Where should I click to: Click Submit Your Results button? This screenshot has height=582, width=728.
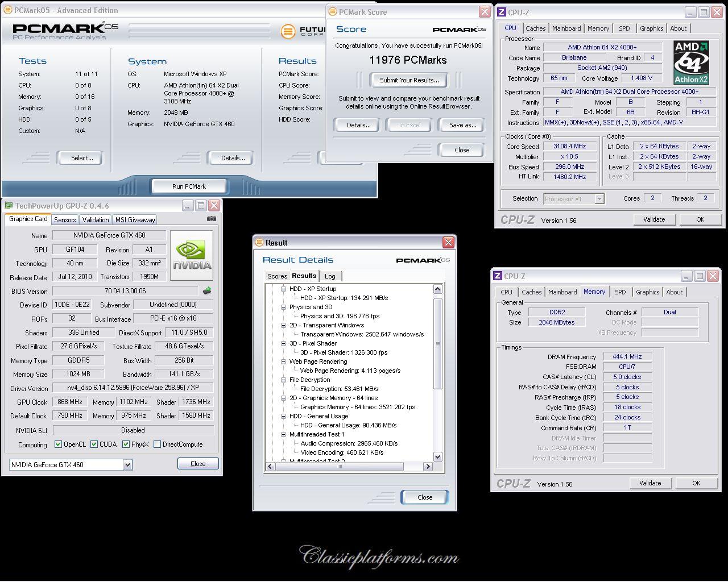tap(409, 80)
